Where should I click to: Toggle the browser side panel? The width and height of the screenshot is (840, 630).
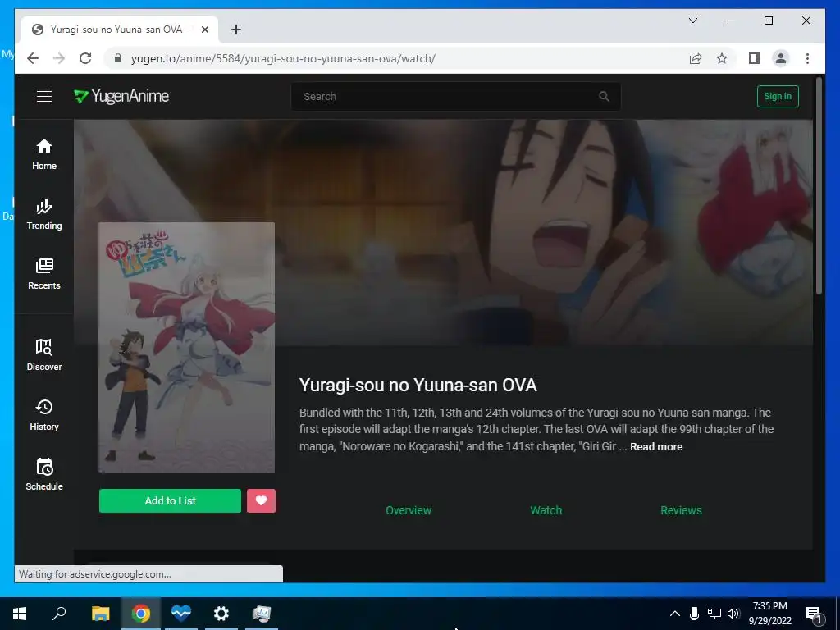pos(755,58)
